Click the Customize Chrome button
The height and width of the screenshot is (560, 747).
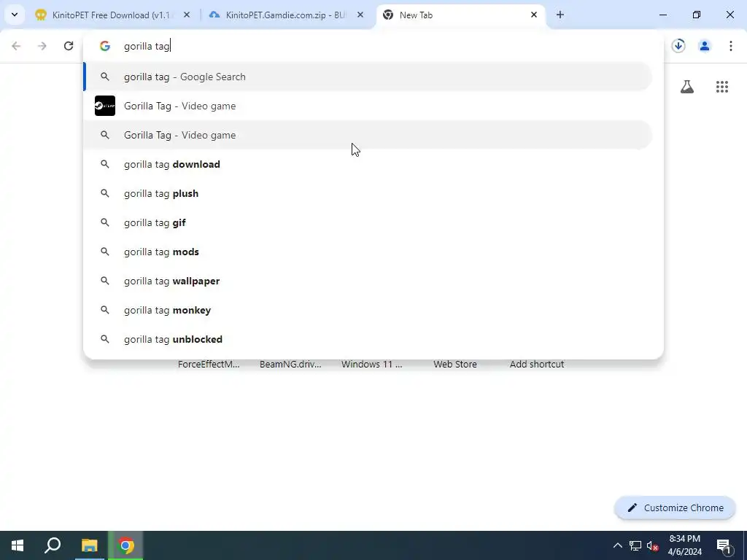675,508
